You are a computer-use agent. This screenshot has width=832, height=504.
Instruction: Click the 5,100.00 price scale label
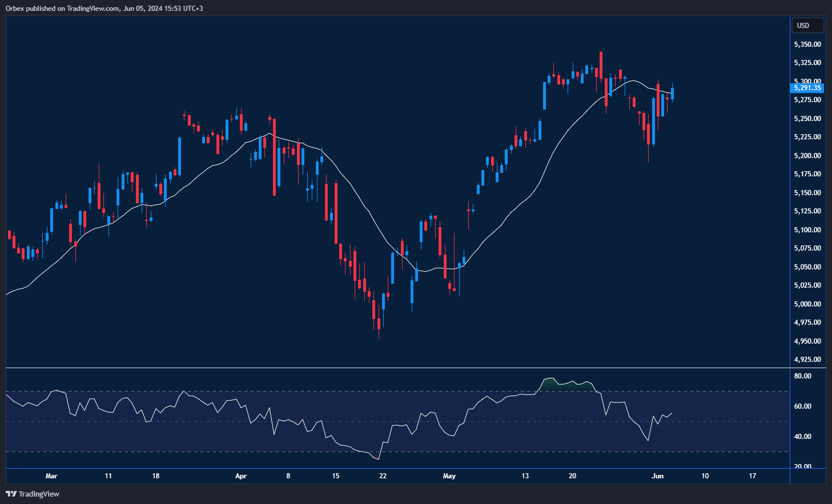[807, 229]
